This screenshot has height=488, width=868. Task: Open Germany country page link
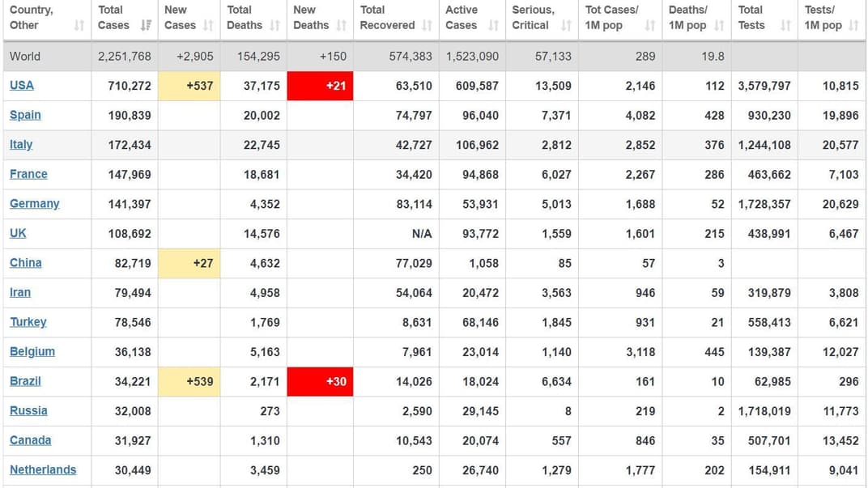pos(34,203)
